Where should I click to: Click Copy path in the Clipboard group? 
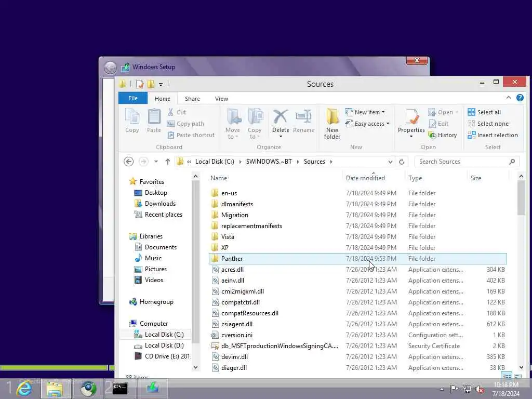(x=185, y=124)
